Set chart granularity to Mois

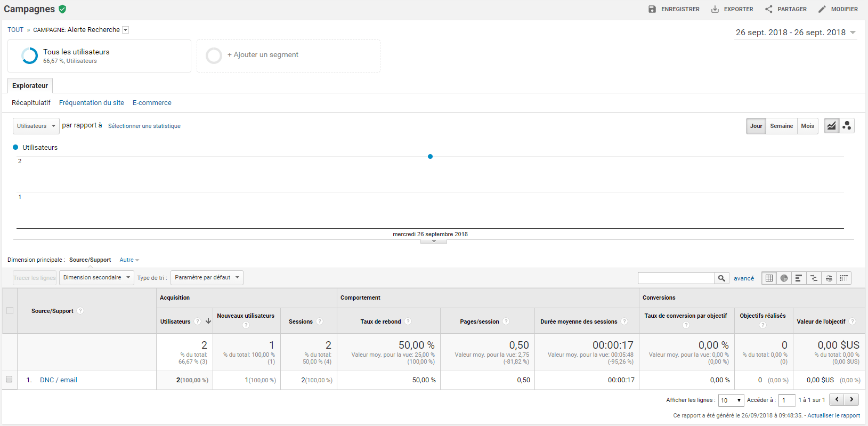[x=808, y=126]
